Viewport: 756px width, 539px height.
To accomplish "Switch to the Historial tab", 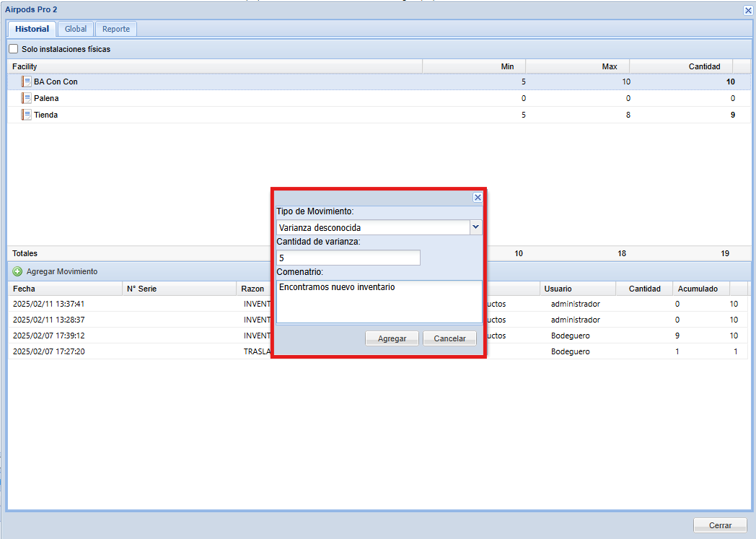I will (x=32, y=29).
